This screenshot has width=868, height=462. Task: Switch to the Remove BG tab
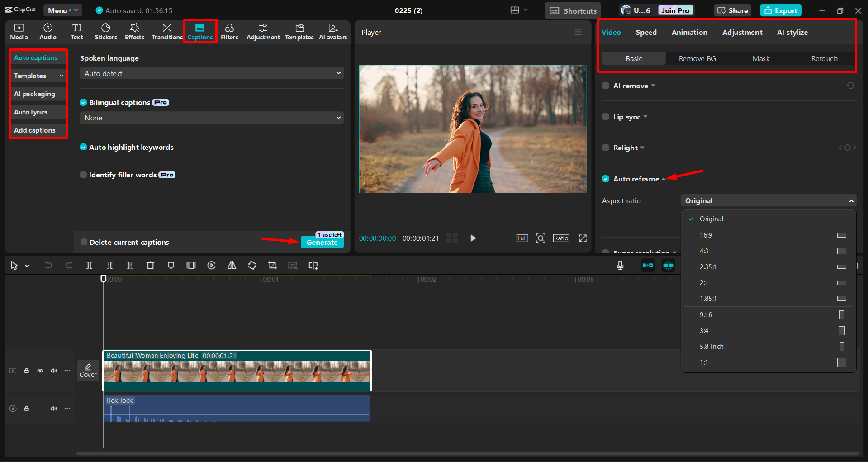point(697,58)
